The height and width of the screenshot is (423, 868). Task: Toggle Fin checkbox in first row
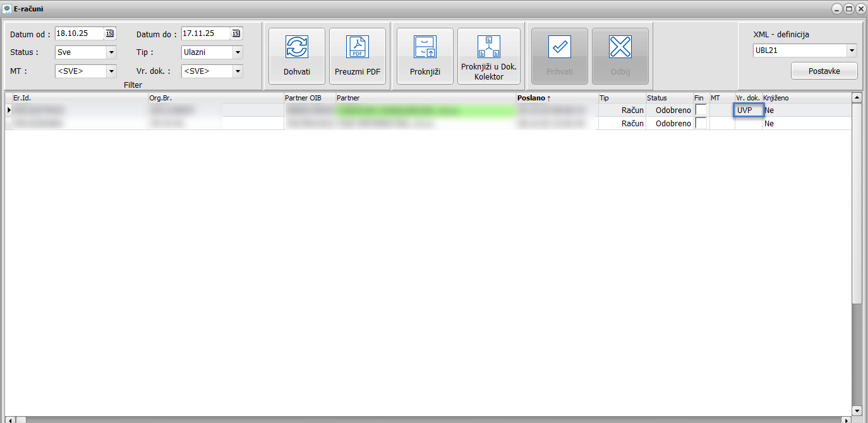[x=701, y=110]
